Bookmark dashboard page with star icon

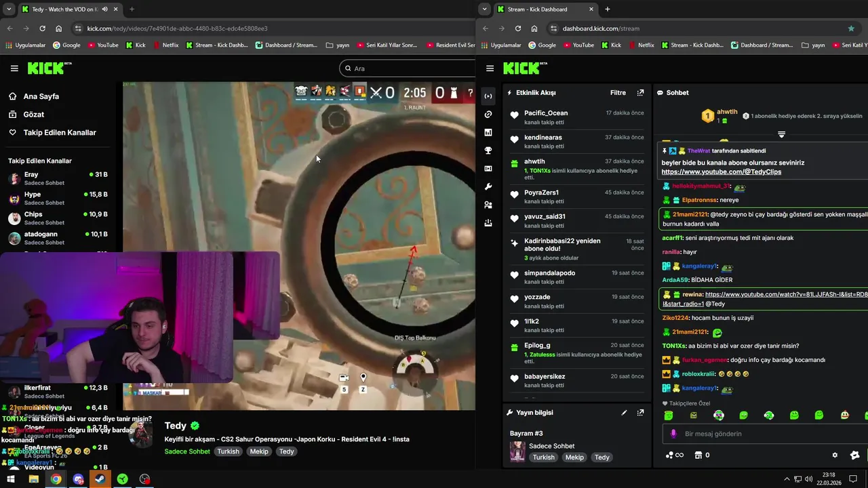coord(851,28)
